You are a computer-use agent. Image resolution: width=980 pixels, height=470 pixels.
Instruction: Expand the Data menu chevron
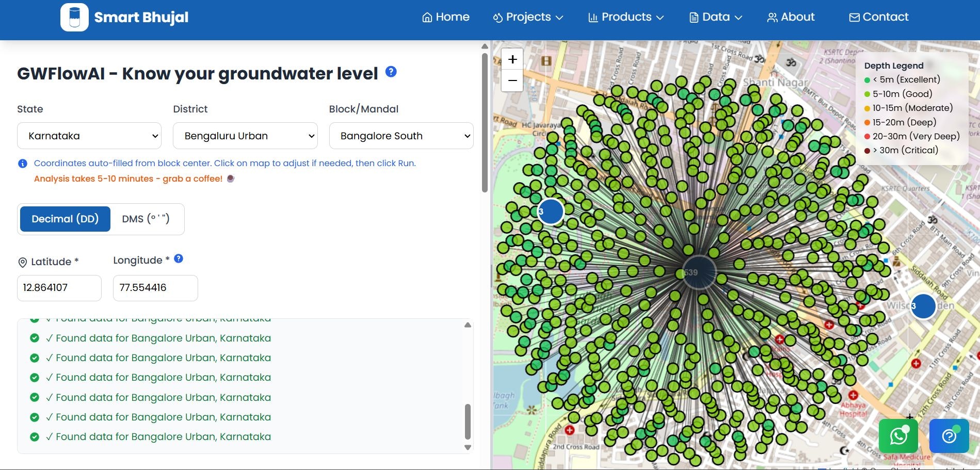click(x=738, y=18)
